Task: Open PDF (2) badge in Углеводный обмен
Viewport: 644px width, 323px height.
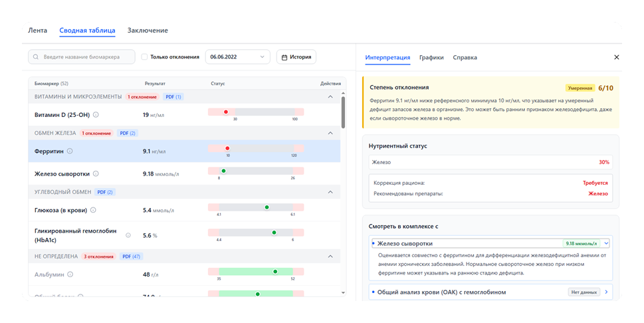Action: [105, 192]
